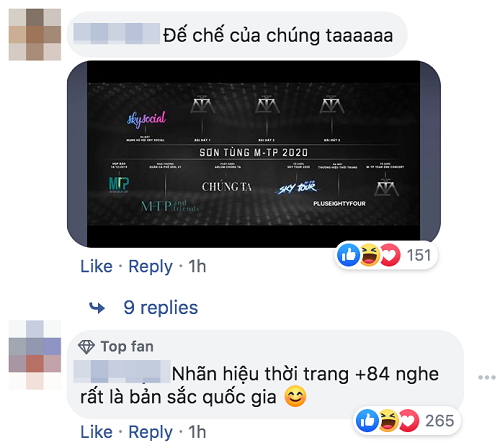Click the love reaction icon beside 151
This screenshot has height=448, width=500.
coord(390,255)
